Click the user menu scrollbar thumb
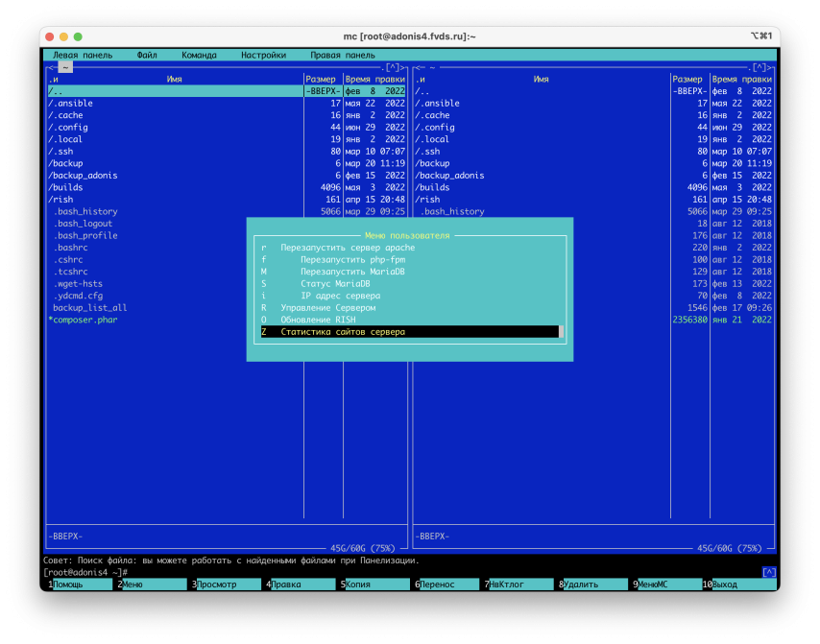This screenshot has height=644, width=820. (561, 332)
